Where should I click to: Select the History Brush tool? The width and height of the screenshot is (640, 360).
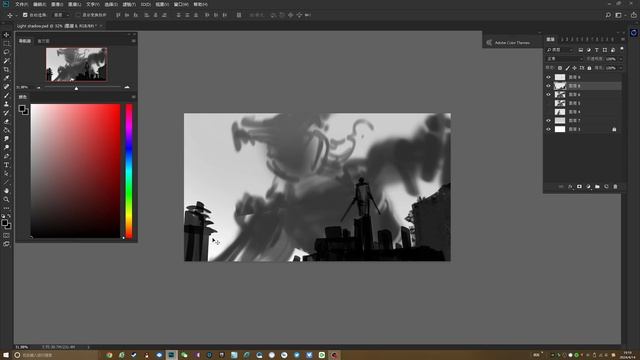coord(6,113)
